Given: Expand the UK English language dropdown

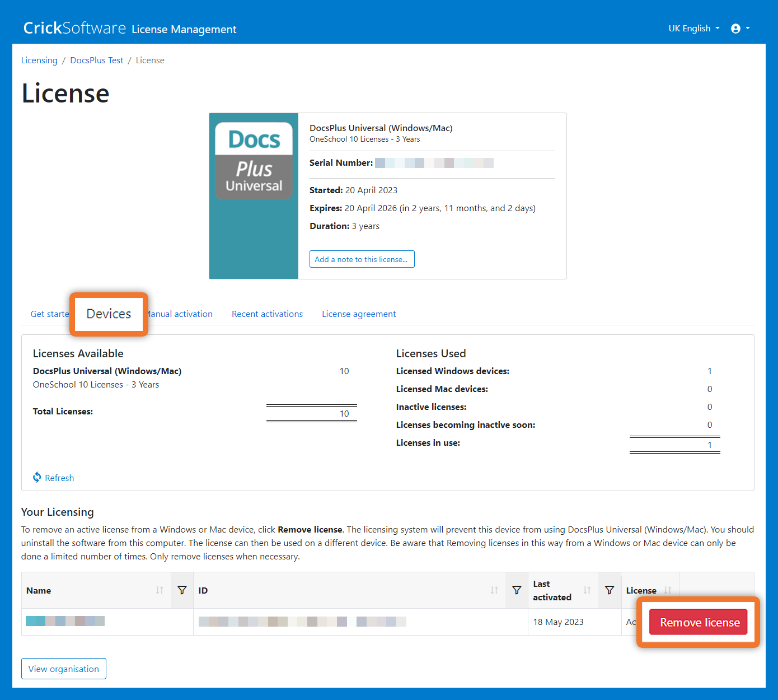Looking at the screenshot, I should click(693, 29).
